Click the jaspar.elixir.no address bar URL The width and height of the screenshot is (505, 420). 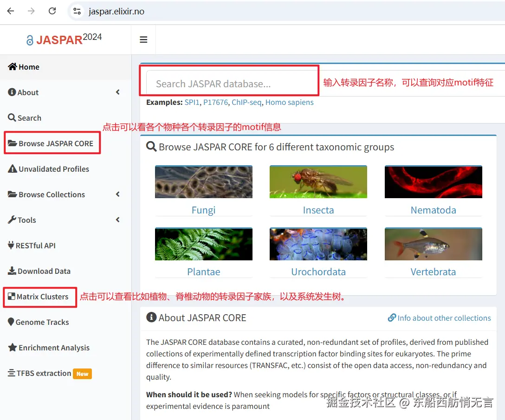(x=117, y=11)
